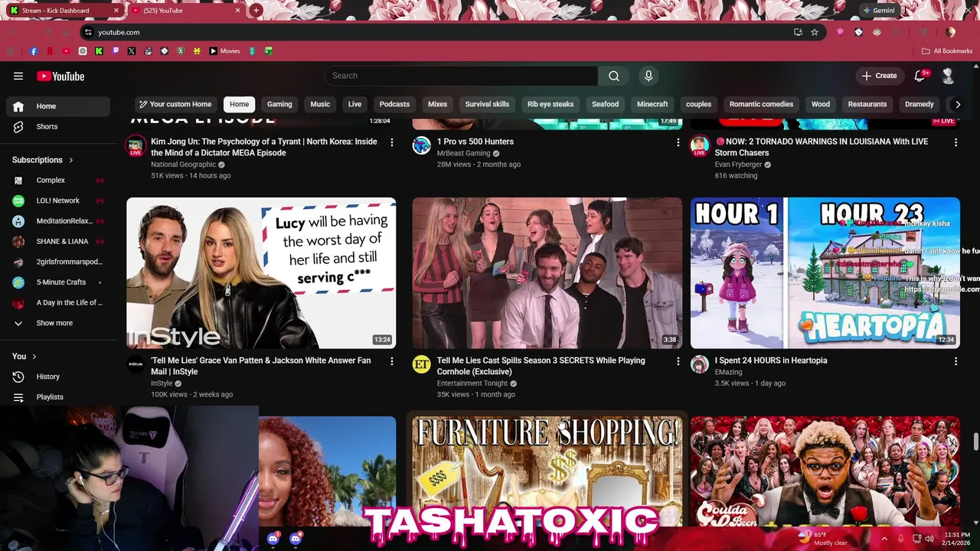
Task: Open options for Tell Me Lies Cast Cornhole video
Action: [x=678, y=361]
